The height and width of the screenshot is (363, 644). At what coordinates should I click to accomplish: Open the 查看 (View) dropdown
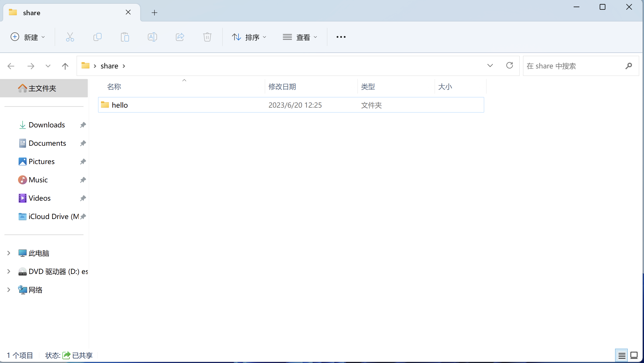tap(300, 37)
